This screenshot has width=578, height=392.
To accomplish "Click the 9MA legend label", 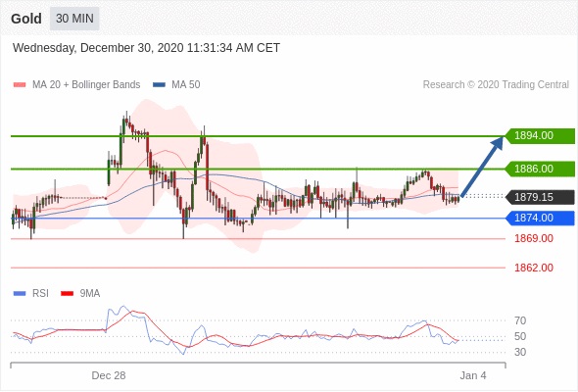I will pyautogui.click(x=90, y=294).
